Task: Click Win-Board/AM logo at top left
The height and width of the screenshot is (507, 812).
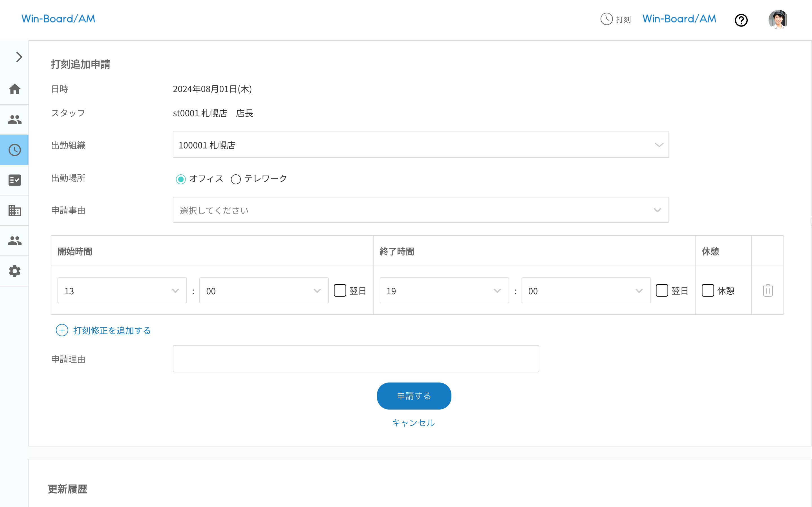Action: [58, 19]
